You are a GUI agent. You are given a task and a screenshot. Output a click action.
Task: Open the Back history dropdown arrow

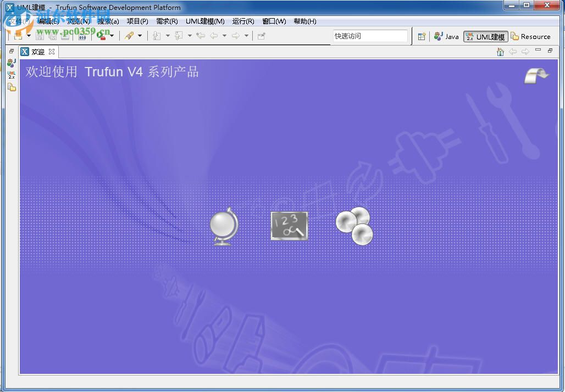click(224, 36)
